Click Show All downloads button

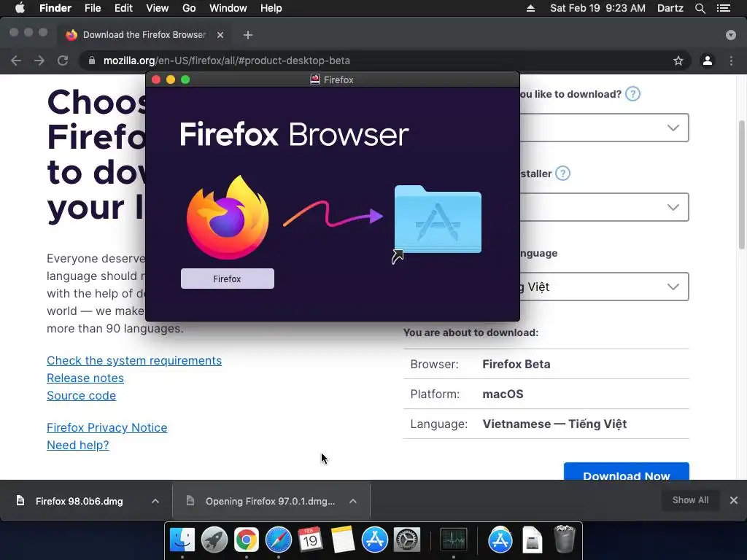(x=690, y=500)
